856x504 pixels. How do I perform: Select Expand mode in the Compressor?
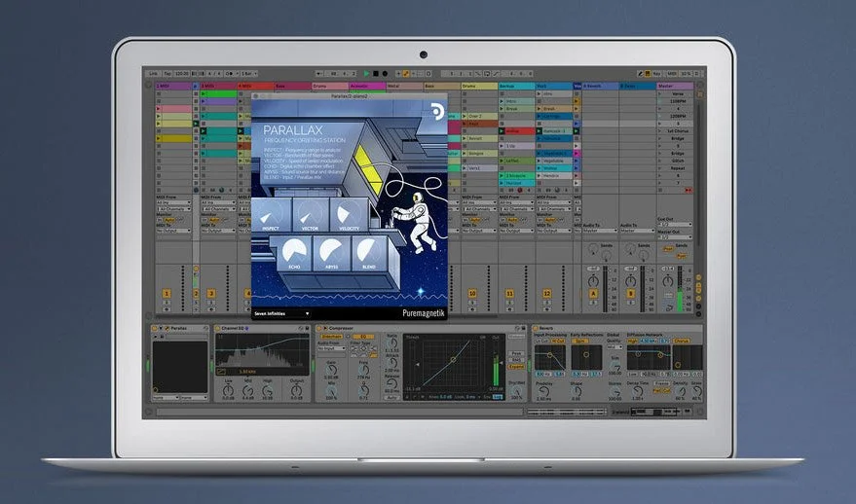(x=516, y=367)
